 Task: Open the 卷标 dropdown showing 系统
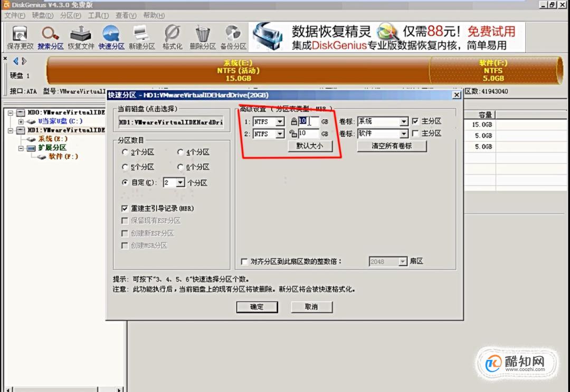point(404,121)
